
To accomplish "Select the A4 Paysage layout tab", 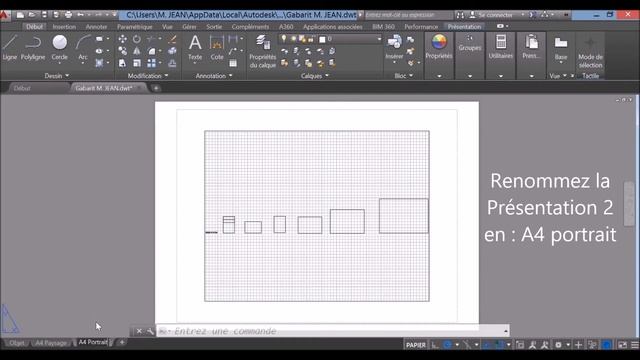I will pyautogui.click(x=51, y=343).
